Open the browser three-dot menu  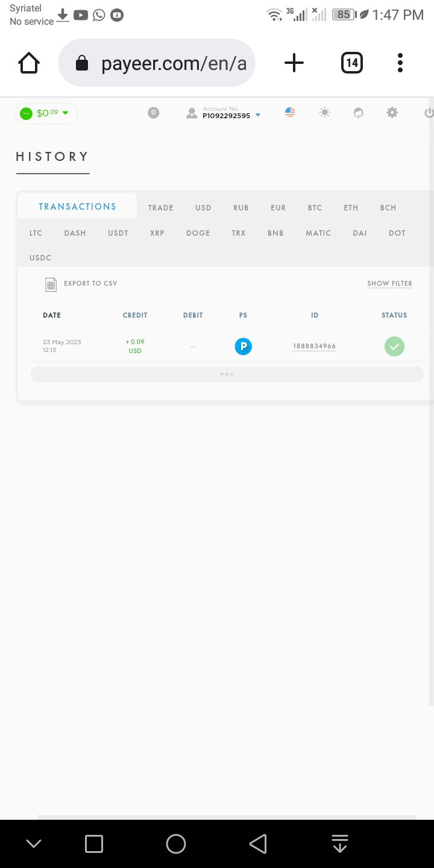click(x=400, y=63)
